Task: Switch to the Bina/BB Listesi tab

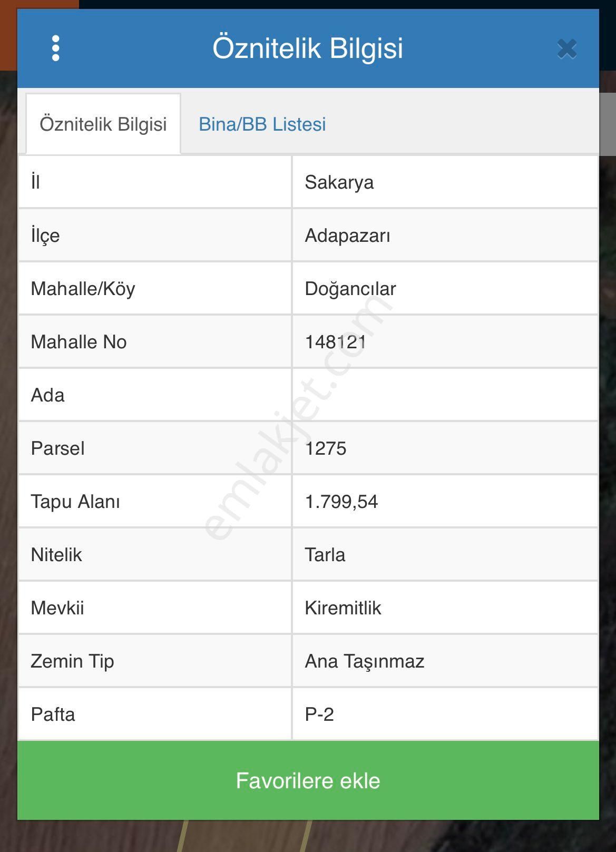Action: click(x=262, y=124)
